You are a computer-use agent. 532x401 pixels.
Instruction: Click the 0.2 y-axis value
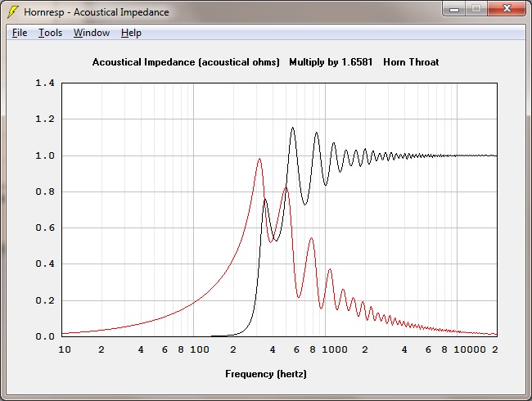pyautogui.click(x=45, y=300)
